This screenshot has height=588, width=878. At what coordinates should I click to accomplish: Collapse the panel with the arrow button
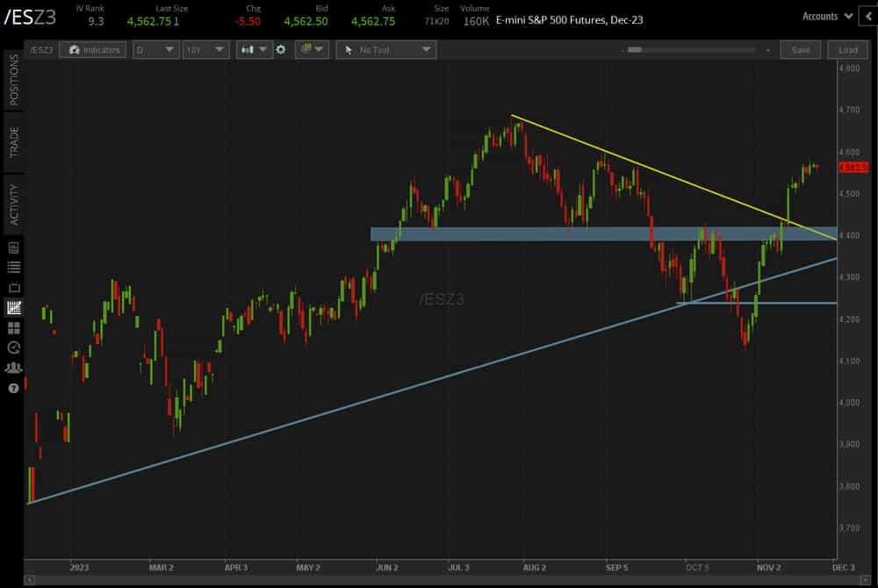point(868,16)
